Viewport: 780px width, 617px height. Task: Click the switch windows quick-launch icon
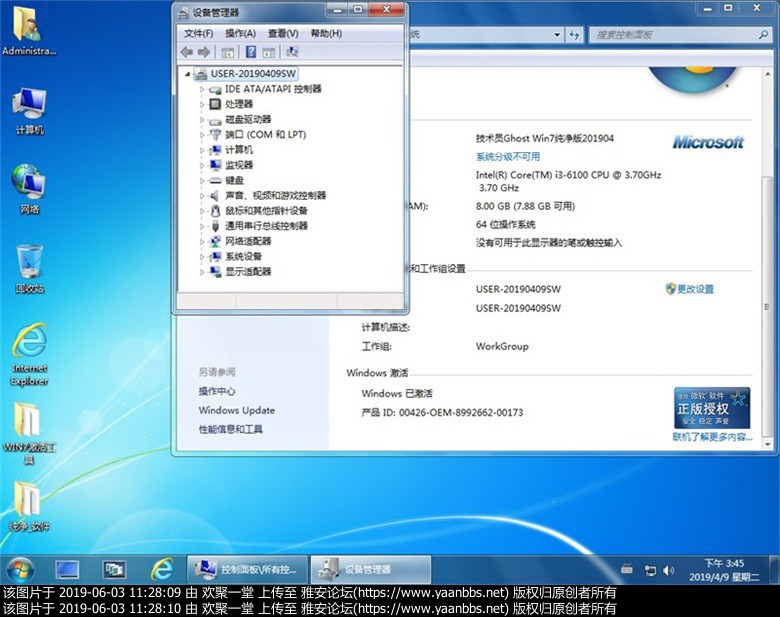pos(114,570)
